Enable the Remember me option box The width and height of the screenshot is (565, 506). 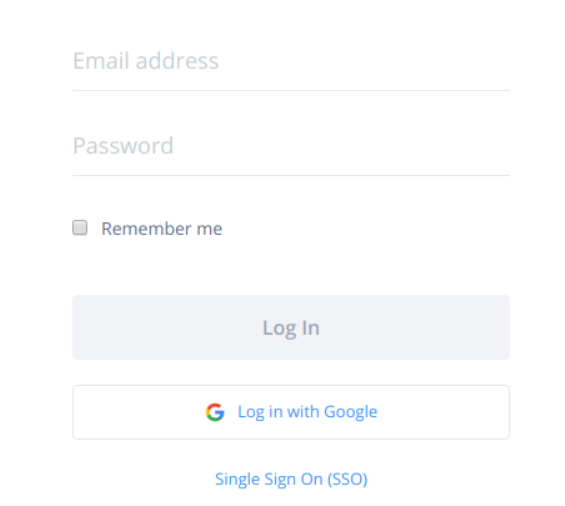[80, 228]
